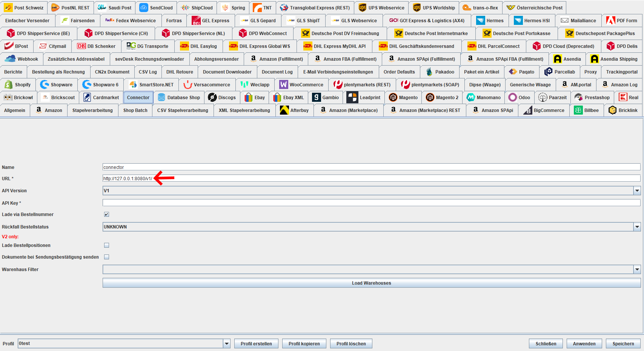Click the WooCommerce logo icon
The image size is (644, 351).
(283, 84)
